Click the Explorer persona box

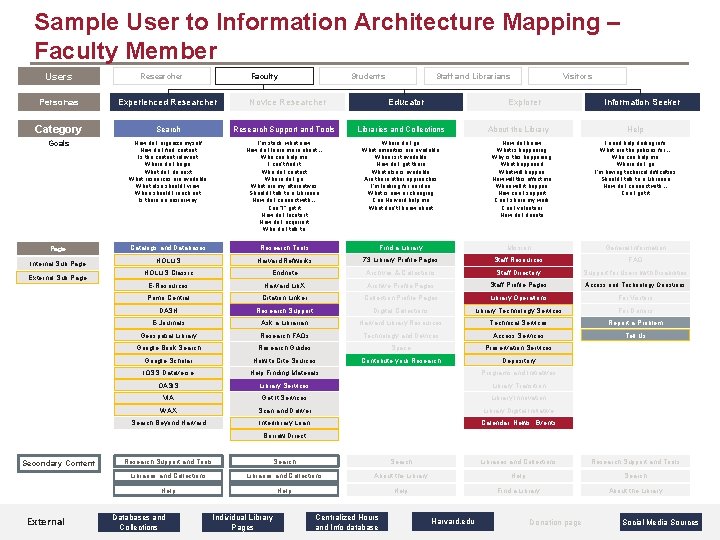click(524, 102)
